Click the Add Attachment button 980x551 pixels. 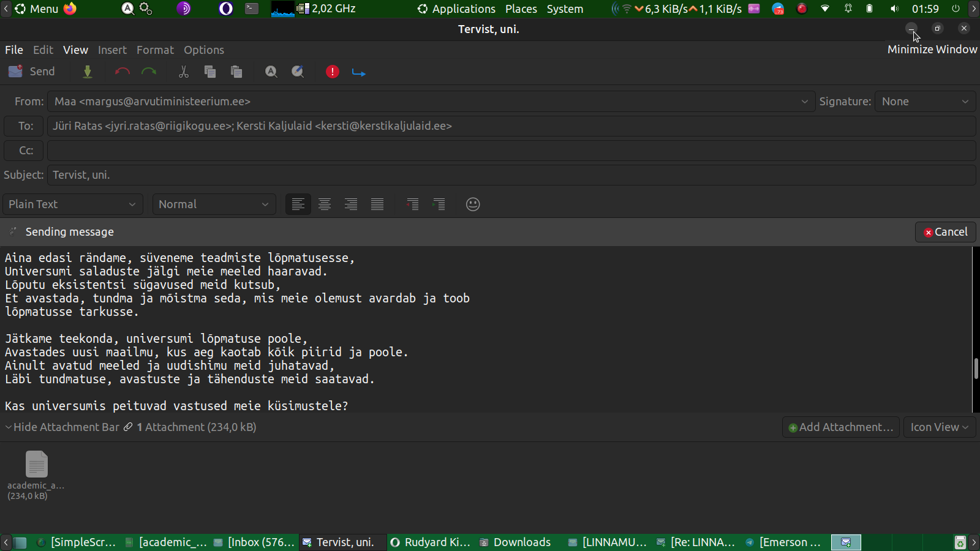click(x=840, y=427)
